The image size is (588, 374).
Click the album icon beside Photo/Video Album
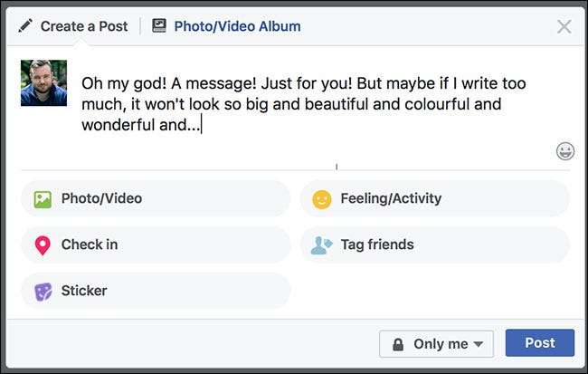pyautogui.click(x=159, y=26)
